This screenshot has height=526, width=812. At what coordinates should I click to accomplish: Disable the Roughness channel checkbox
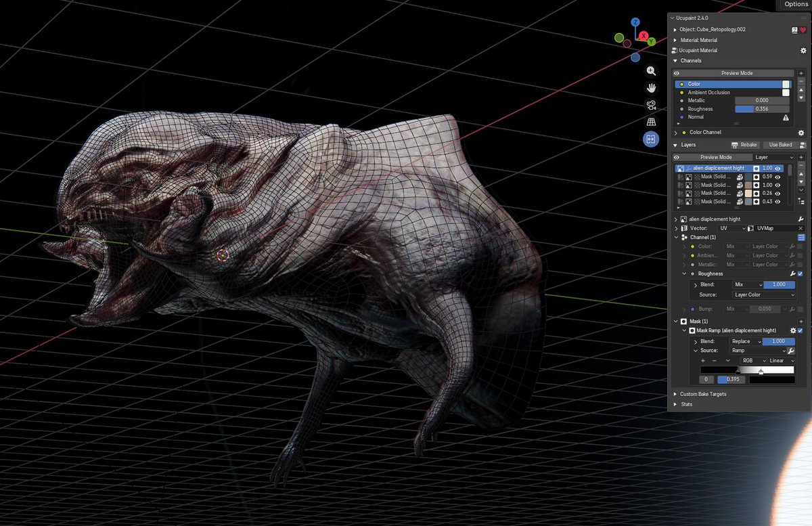tap(800, 273)
